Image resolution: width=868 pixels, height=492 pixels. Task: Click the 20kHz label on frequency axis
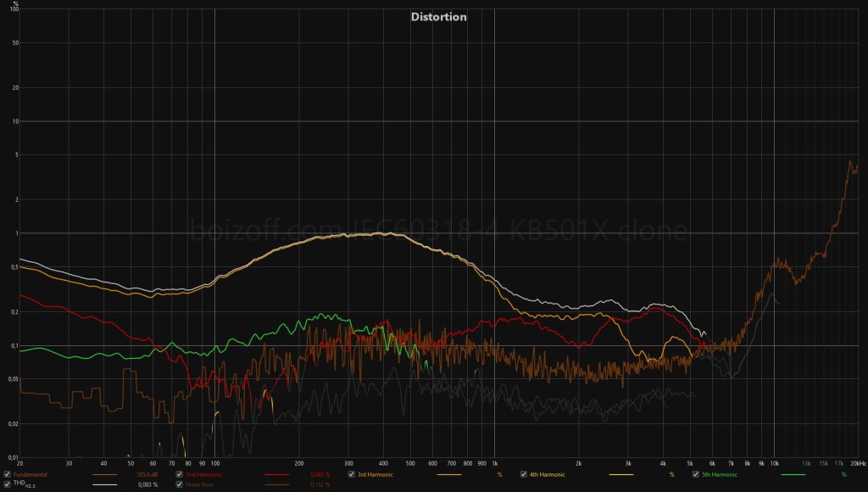(858, 463)
